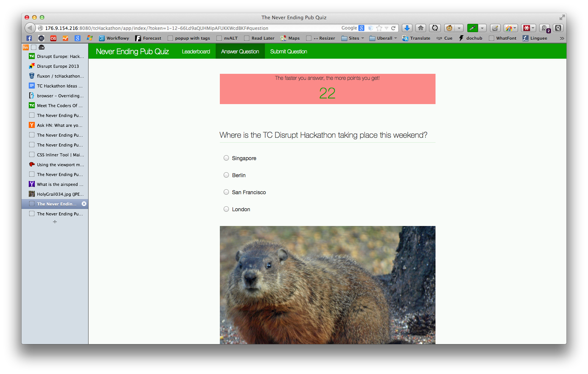588x374 pixels.
Task: Open the Sites bookmarks dropdown
Action: pos(352,38)
